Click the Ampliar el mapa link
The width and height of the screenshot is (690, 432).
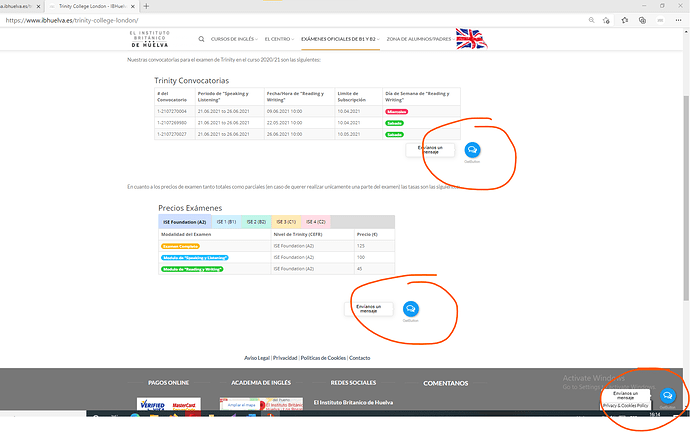241,405
